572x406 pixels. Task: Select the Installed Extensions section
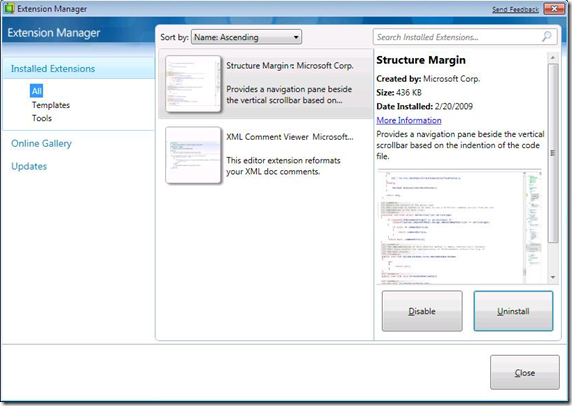coord(78,68)
